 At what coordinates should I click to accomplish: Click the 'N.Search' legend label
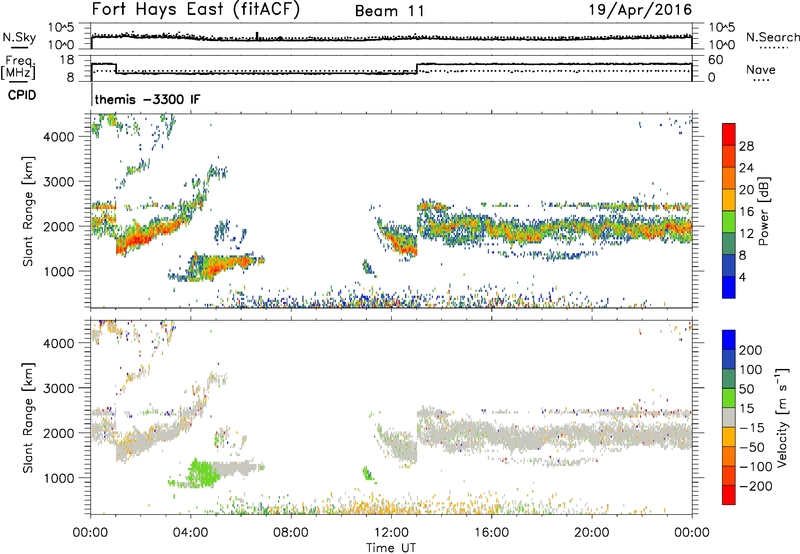click(x=772, y=37)
